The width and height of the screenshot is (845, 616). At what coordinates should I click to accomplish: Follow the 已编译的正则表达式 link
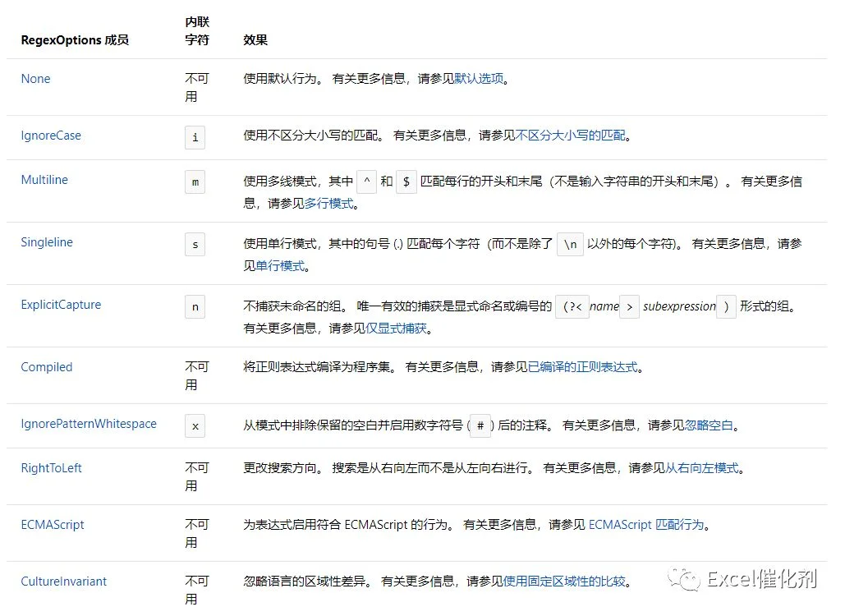(x=582, y=367)
